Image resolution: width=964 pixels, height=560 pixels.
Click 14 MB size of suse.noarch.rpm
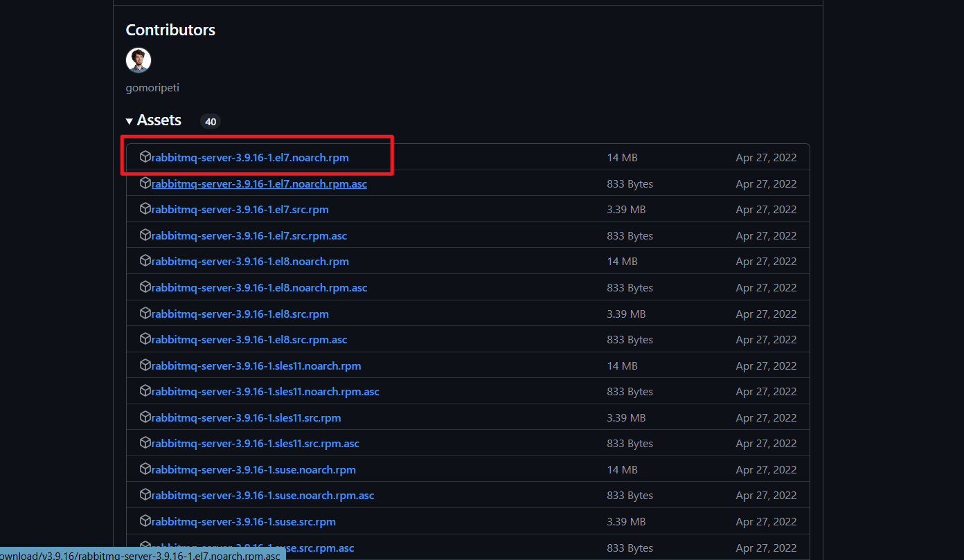(622, 470)
